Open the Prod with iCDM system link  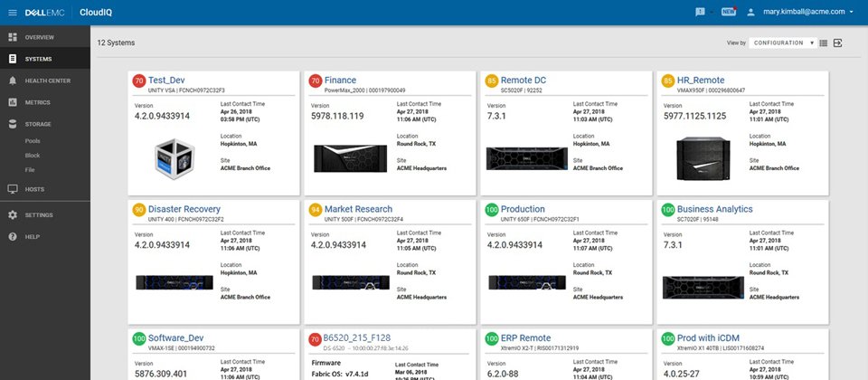[708, 337]
